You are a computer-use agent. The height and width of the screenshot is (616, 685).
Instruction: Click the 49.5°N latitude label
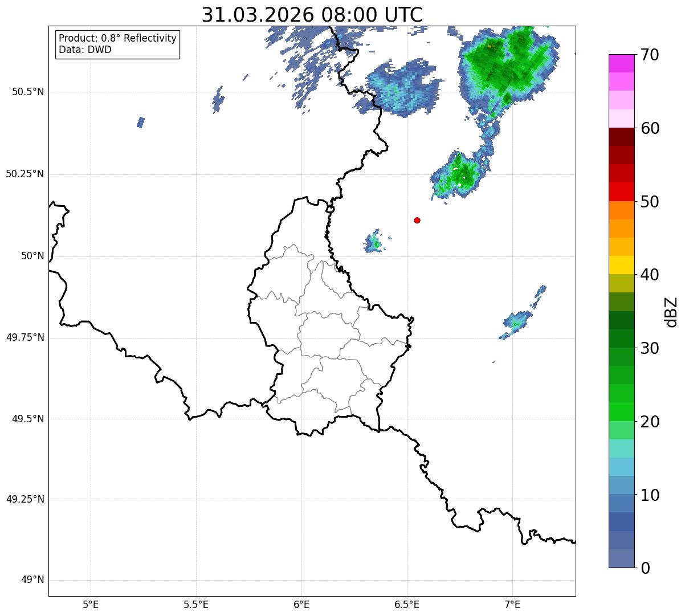click(28, 419)
